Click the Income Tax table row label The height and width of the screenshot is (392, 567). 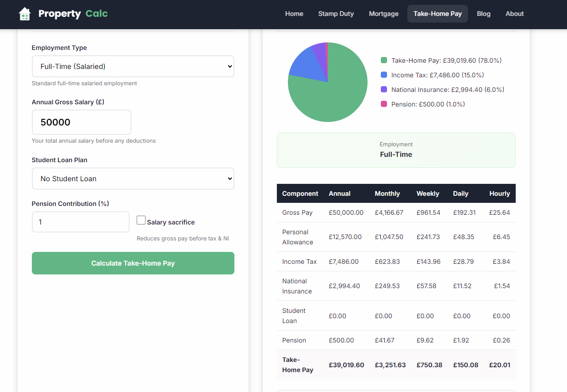299,262
